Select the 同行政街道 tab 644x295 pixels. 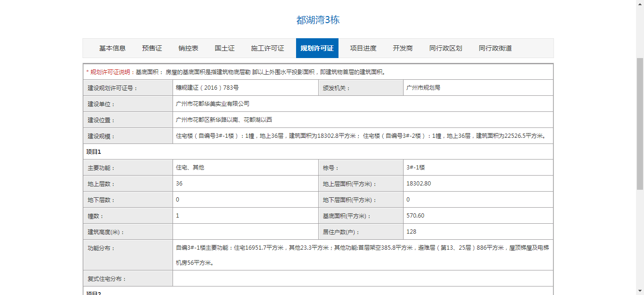tap(495, 48)
